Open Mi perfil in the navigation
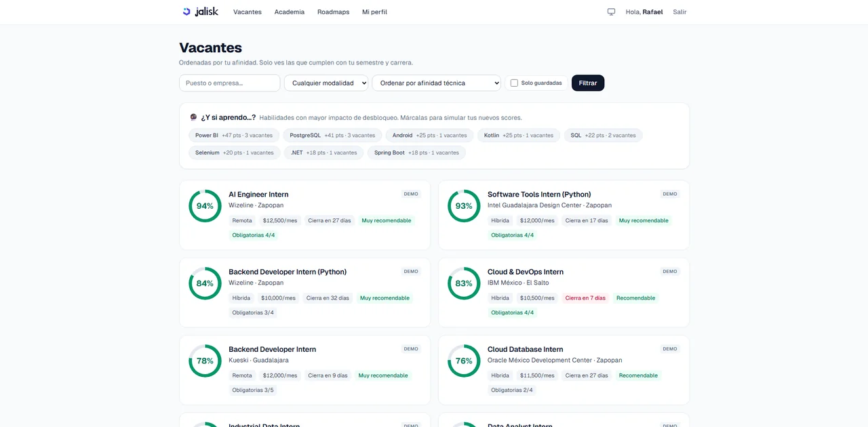This screenshot has width=868, height=427. click(x=375, y=12)
